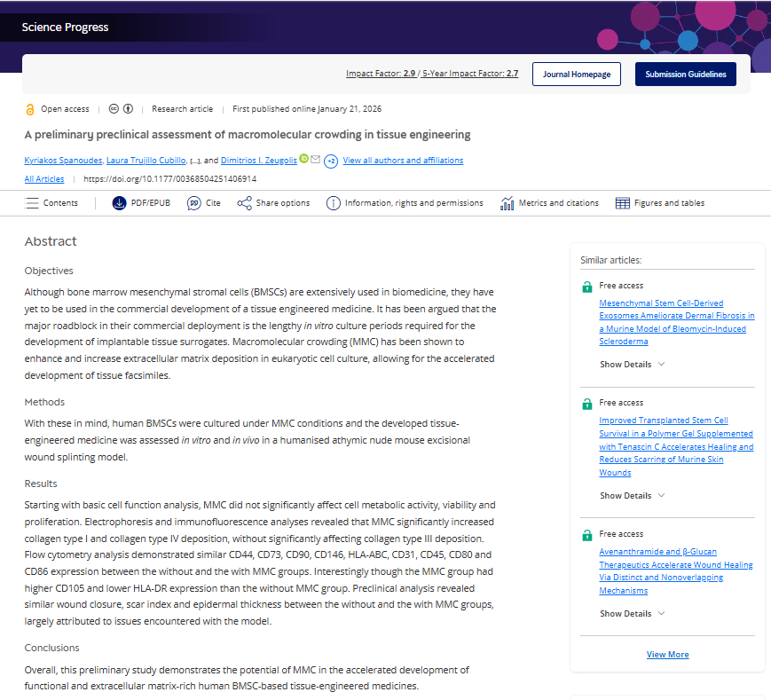View Metrics and citations chart icon

click(x=507, y=203)
